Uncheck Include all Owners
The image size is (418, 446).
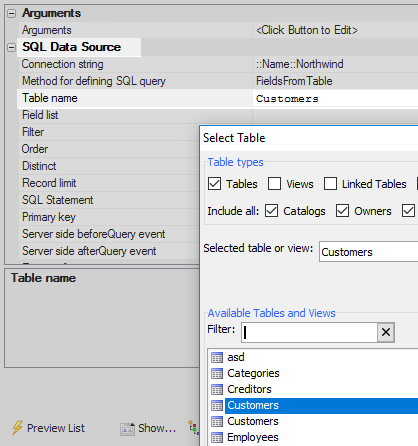pyautogui.click(x=342, y=211)
